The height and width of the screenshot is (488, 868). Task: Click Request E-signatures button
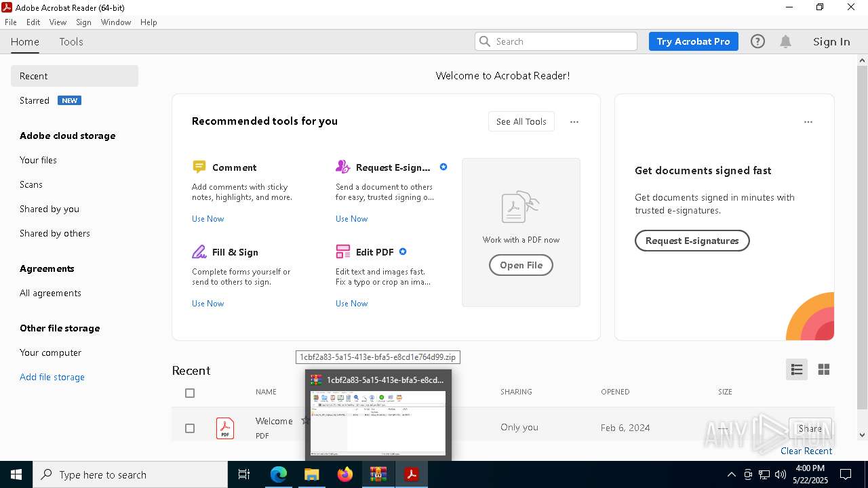point(692,241)
